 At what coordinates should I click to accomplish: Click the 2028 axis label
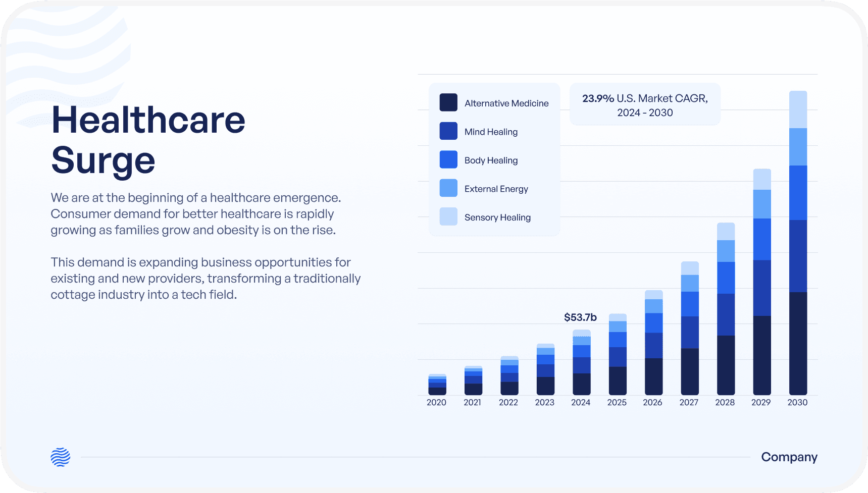click(x=725, y=402)
